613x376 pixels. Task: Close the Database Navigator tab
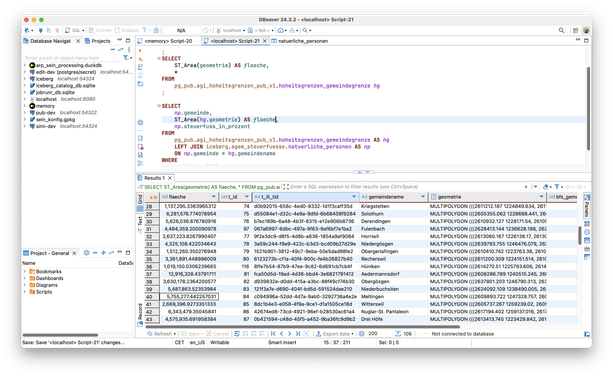78,41
